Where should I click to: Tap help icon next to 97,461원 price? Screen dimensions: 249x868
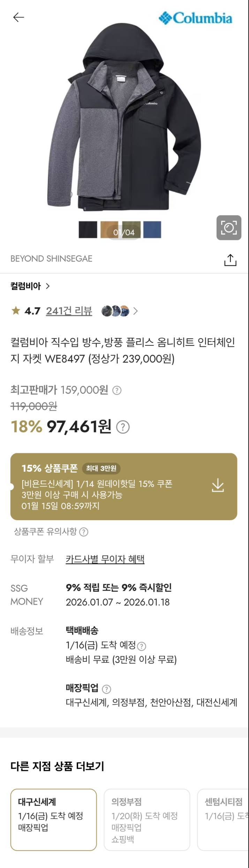tap(123, 427)
